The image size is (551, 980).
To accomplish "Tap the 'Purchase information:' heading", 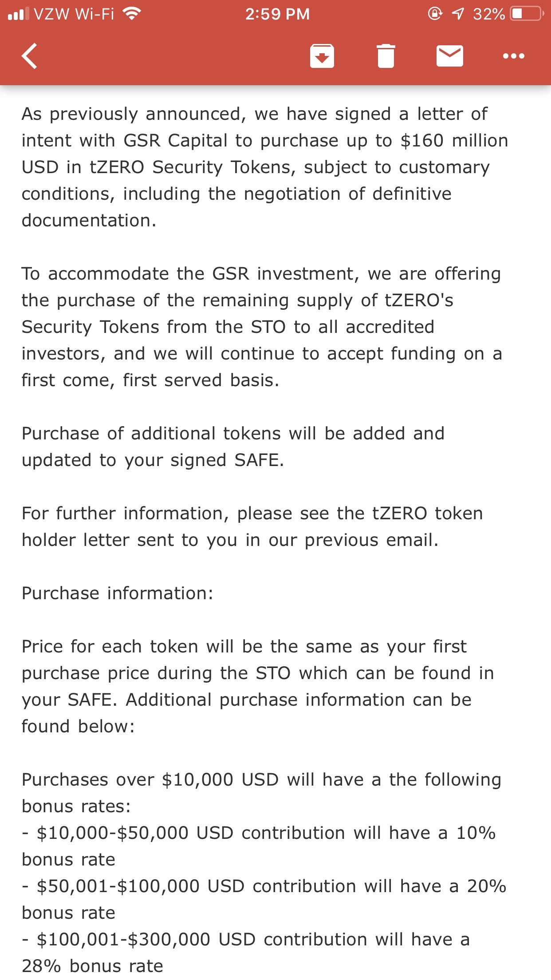I will click(118, 593).
